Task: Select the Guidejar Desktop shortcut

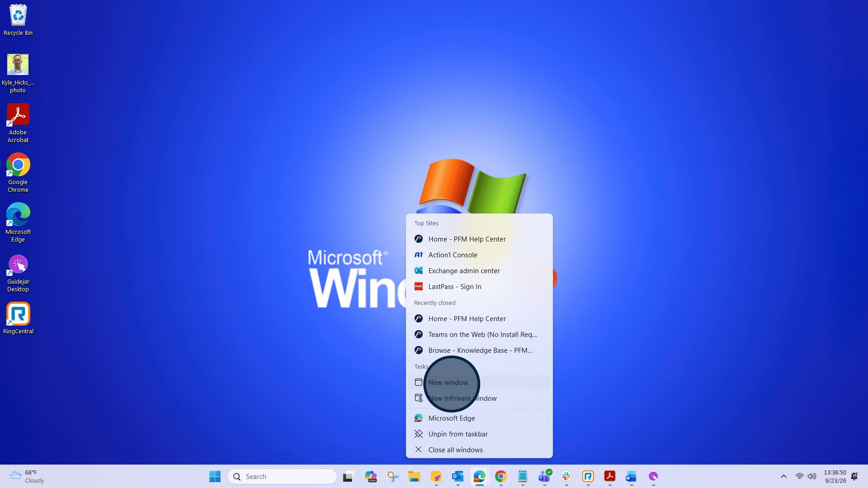Action: 18,273
